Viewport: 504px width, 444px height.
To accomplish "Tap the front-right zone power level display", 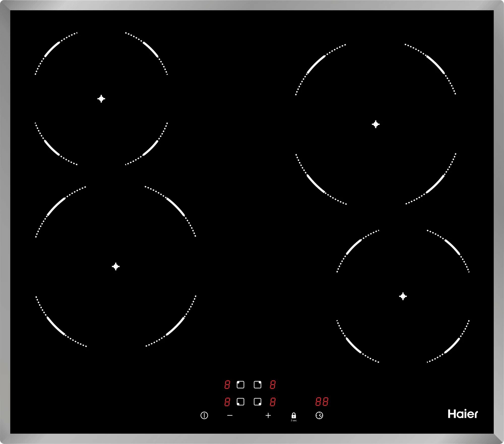I will click(x=272, y=402).
